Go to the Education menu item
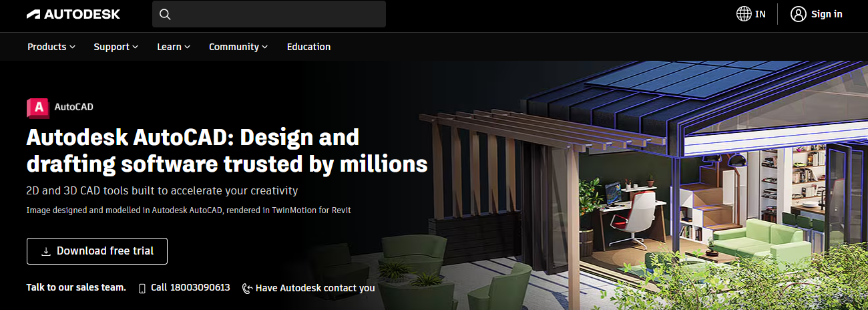Viewport: 868px width, 310px height. click(x=308, y=47)
